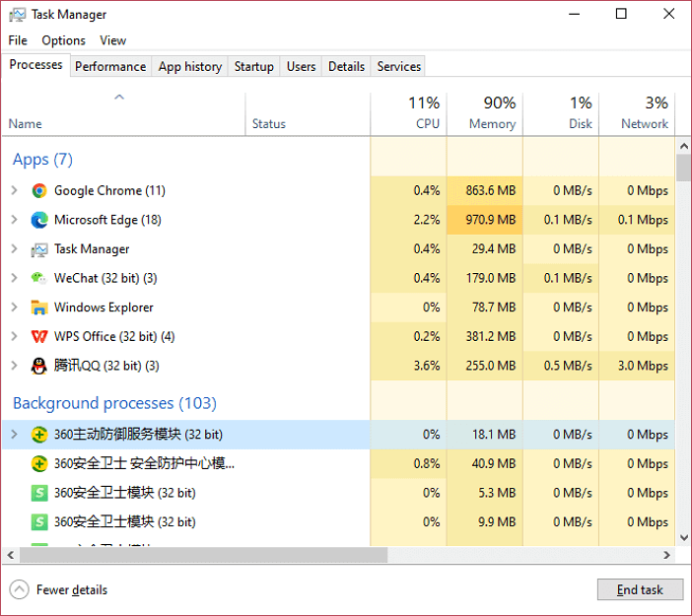Expand the Google Chrome process group
692x616 pixels.
pyautogui.click(x=14, y=190)
